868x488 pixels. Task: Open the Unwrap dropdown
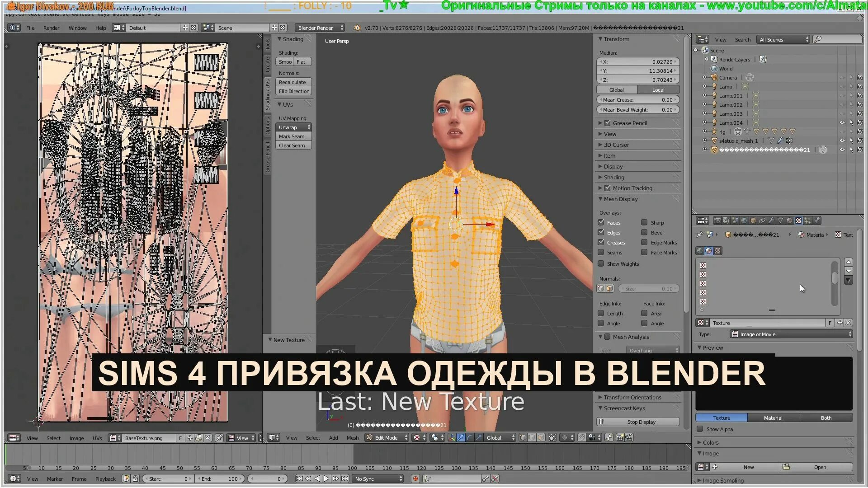[x=294, y=127]
